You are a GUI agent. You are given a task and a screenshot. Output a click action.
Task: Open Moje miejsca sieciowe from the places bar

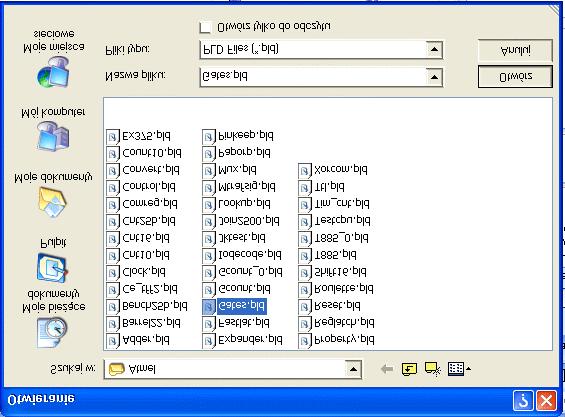coord(53,72)
